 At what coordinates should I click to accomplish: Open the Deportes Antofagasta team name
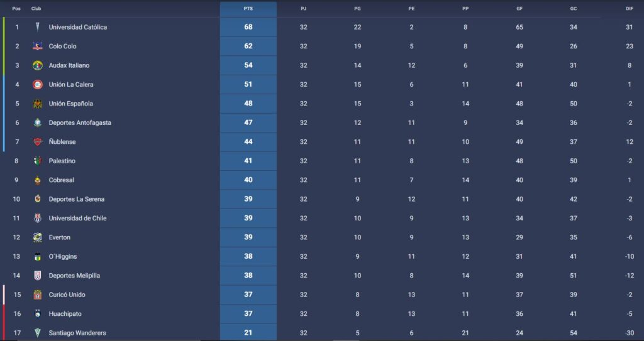tap(80, 123)
